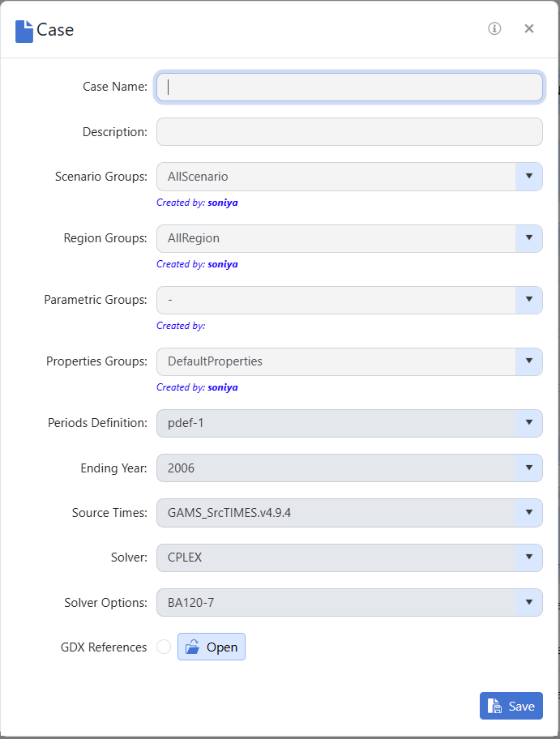Expand the Source Times dropdown arrow

(529, 513)
